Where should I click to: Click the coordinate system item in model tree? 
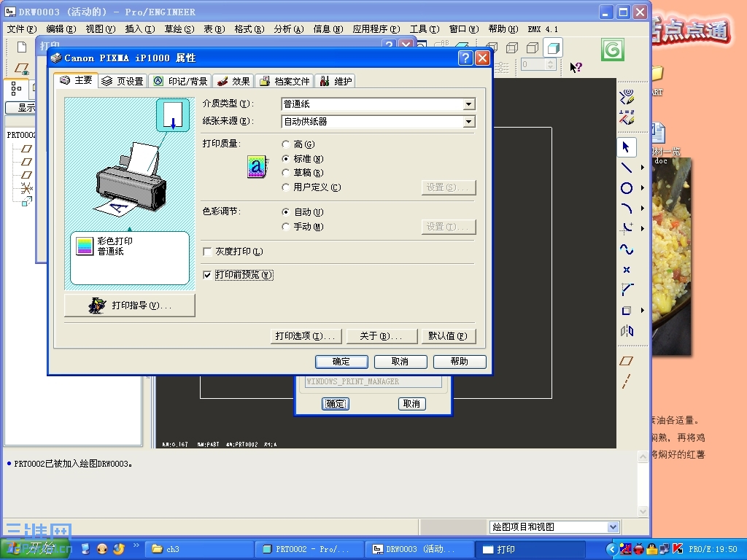point(27,188)
